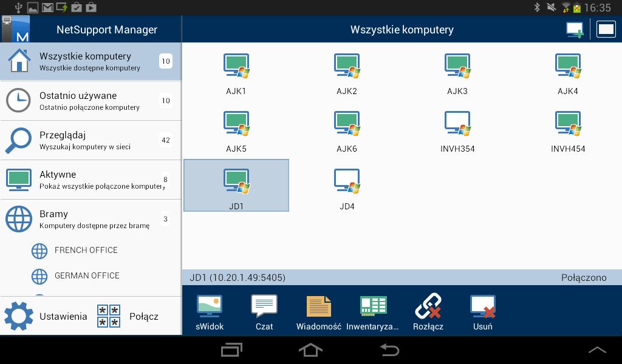Select the disconnected JD4 computer

coord(347,189)
